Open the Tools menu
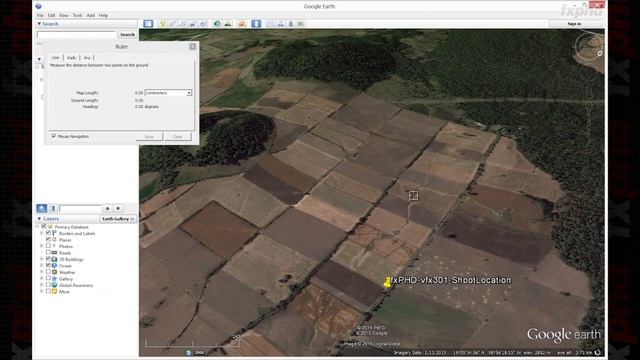 [78, 15]
